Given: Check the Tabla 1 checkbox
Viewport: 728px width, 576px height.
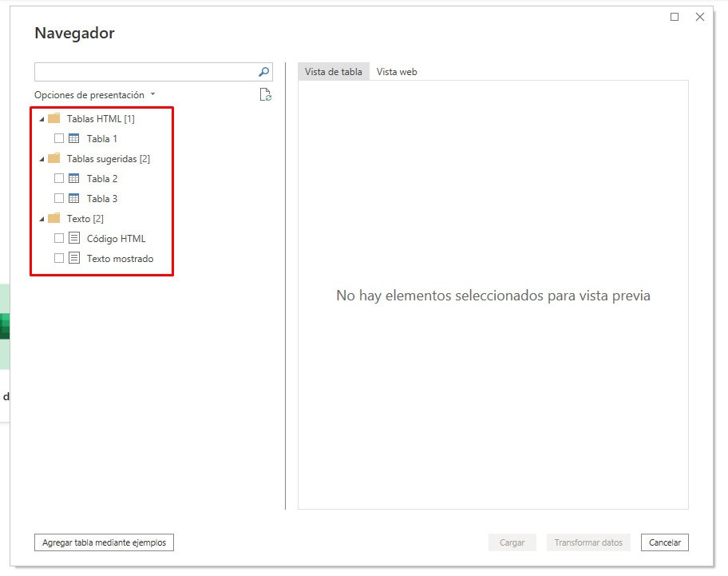Looking at the screenshot, I should tap(59, 138).
